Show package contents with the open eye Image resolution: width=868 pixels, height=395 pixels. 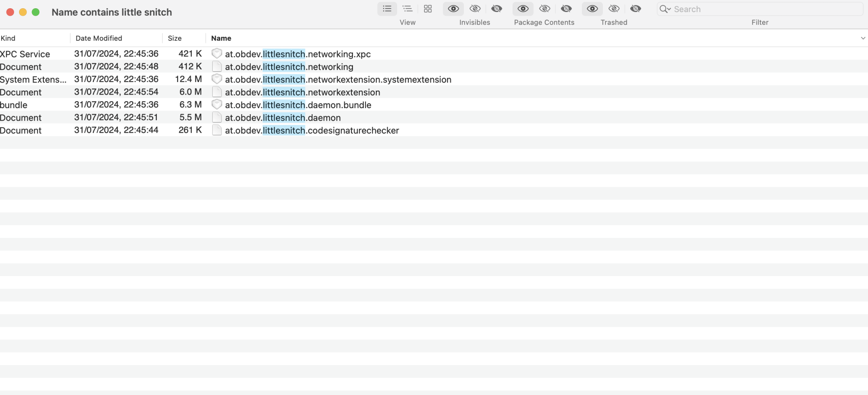(523, 9)
